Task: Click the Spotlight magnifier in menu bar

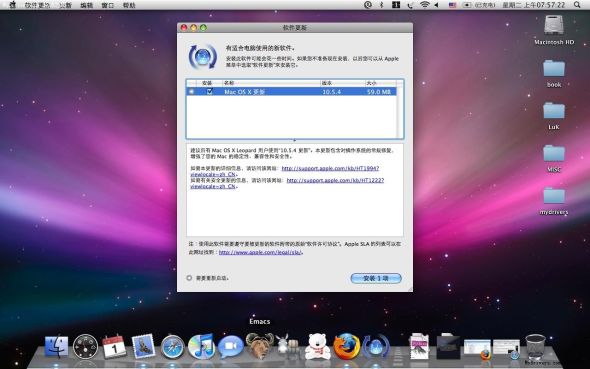Action: (577, 5)
